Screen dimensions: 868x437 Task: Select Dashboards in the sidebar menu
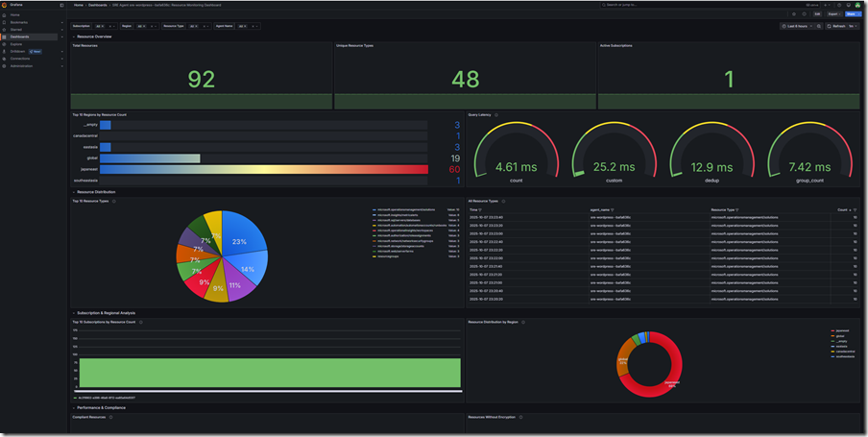(x=20, y=36)
